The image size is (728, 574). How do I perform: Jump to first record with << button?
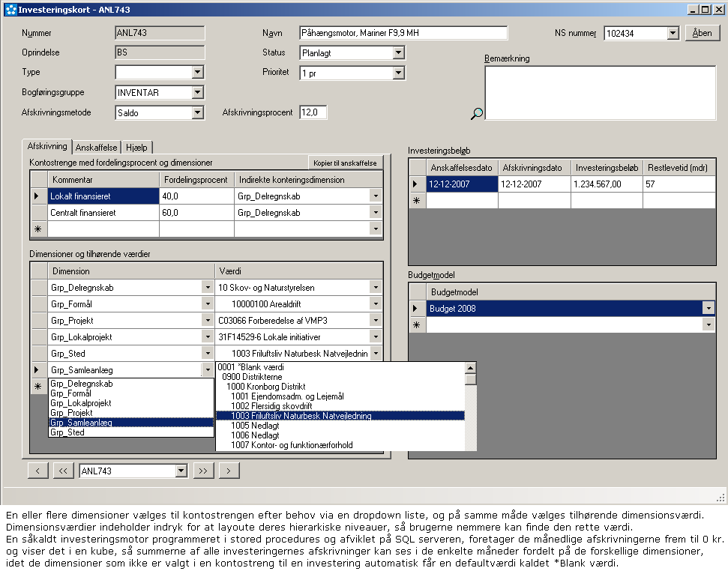[x=63, y=471]
